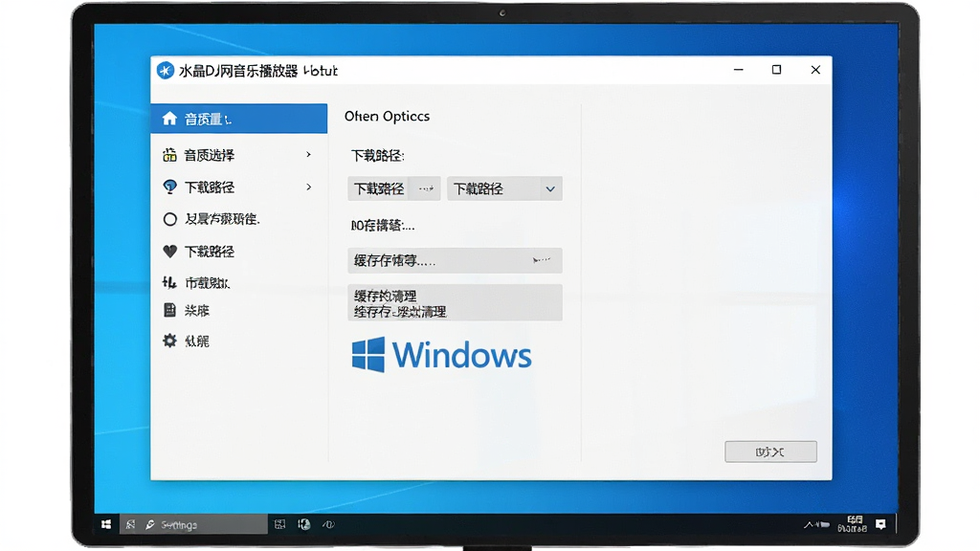Viewport: 980px width, 551px height.
Task: Close the music player window
Action: (815, 70)
